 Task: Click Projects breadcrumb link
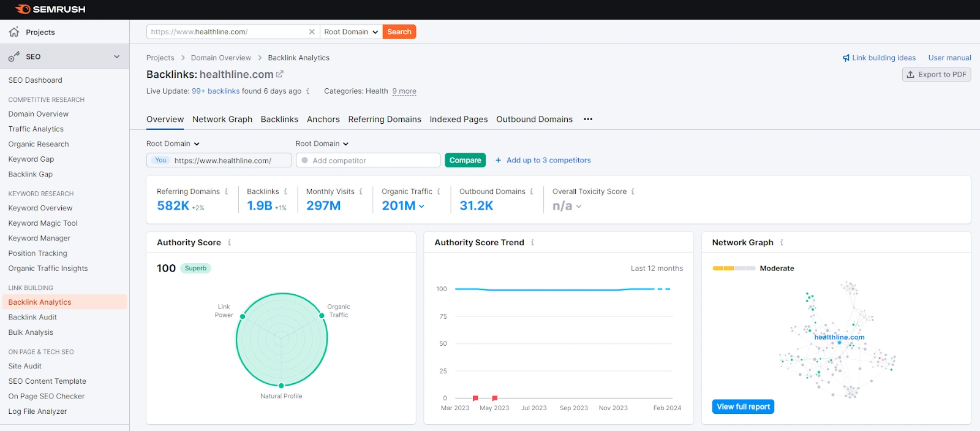[160, 58]
